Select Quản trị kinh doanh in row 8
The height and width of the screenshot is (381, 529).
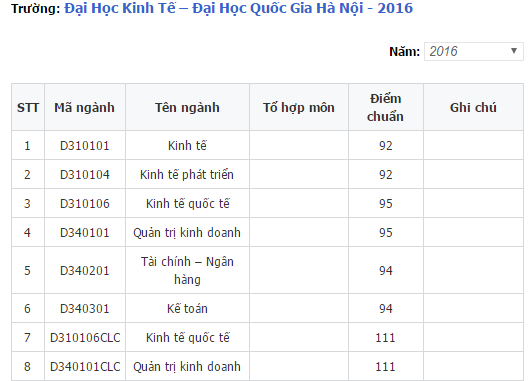tap(187, 366)
